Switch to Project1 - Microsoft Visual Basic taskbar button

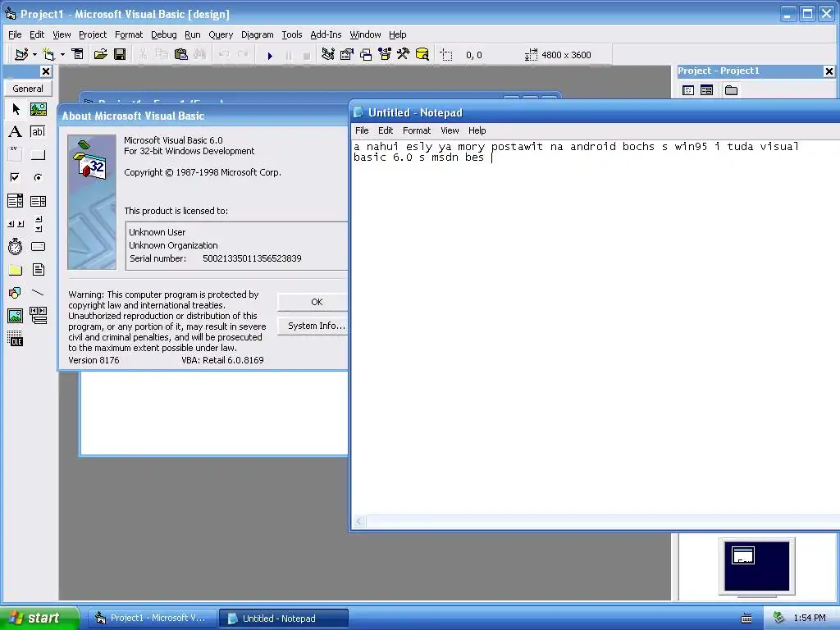[152, 619]
